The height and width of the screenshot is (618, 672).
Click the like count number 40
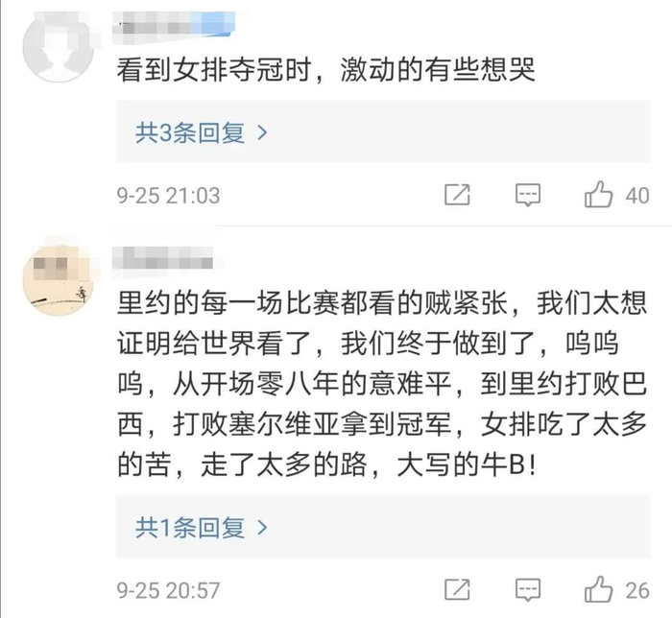(637, 196)
